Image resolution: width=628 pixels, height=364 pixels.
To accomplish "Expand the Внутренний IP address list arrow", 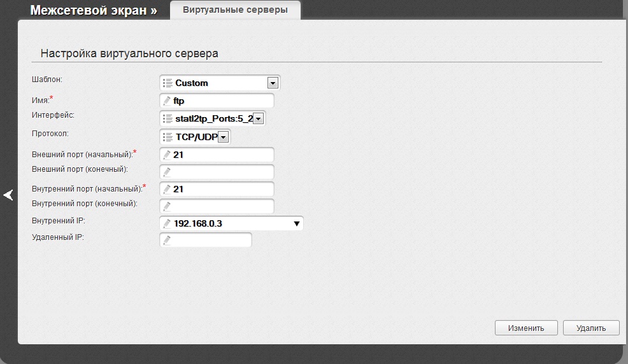I will pos(296,223).
